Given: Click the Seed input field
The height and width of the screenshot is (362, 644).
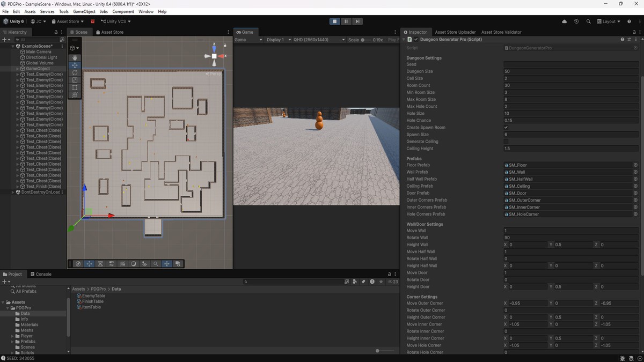Looking at the screenshot, I should pyautogui.click(x=570, y=64).
